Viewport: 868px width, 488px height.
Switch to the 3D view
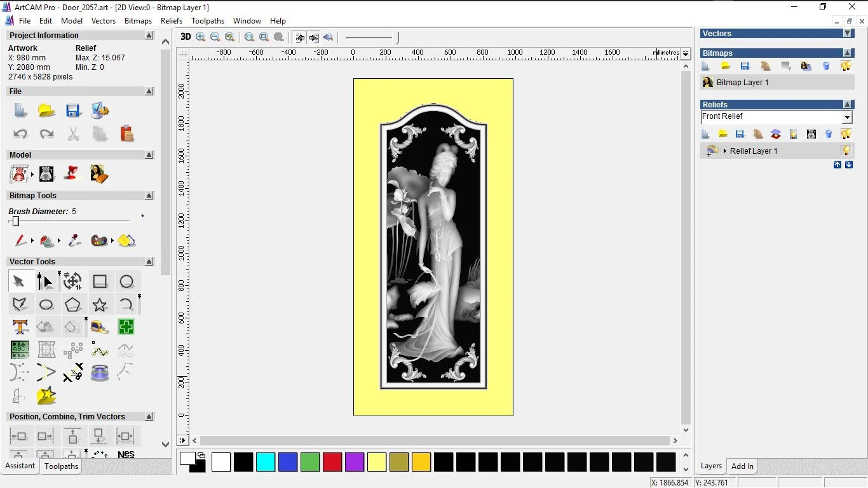[185, 37]
